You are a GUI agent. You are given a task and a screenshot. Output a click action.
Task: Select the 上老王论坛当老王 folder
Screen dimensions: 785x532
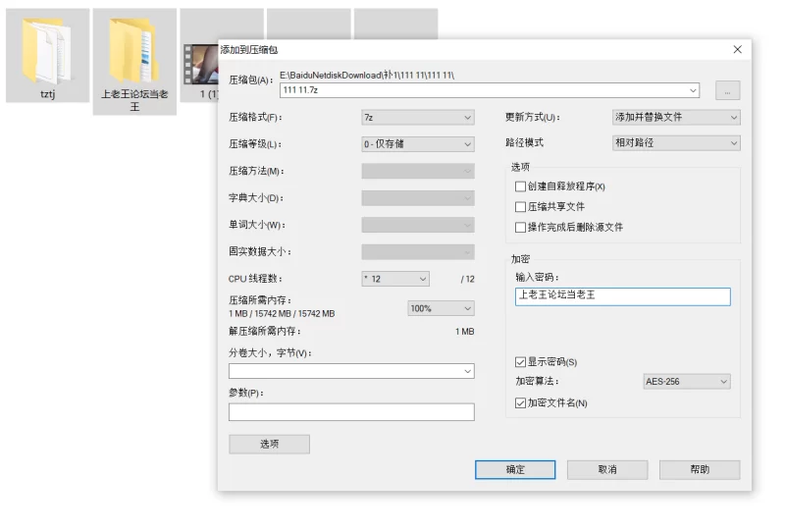(x=134, y=61)
